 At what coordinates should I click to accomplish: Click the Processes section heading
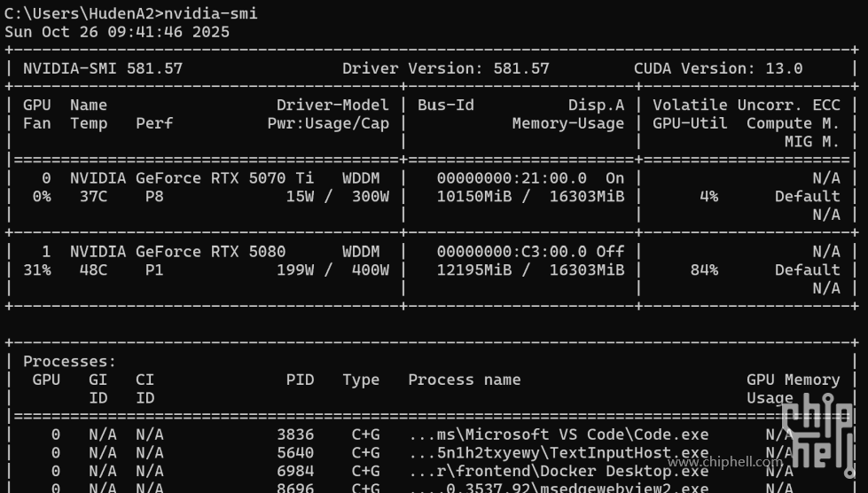tap(69, 362)
